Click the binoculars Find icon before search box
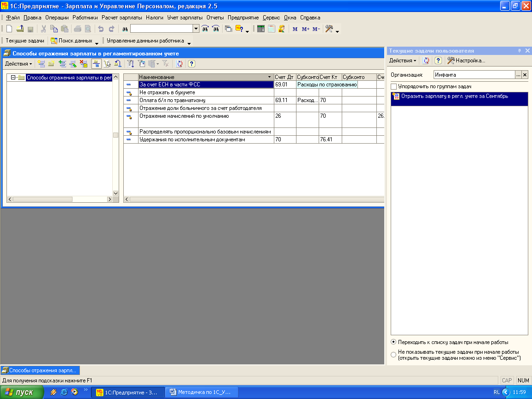532x399 pixels. [x=125, y=29]
